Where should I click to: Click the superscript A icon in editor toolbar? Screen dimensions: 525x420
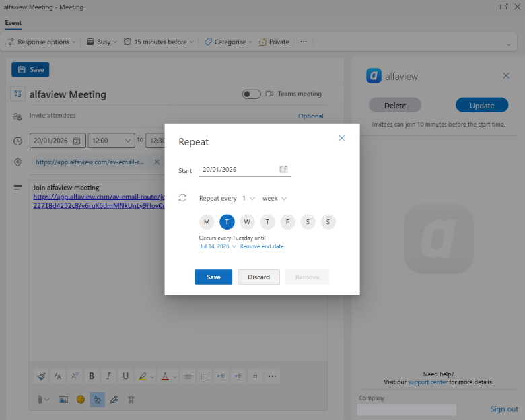pos(75,376)
